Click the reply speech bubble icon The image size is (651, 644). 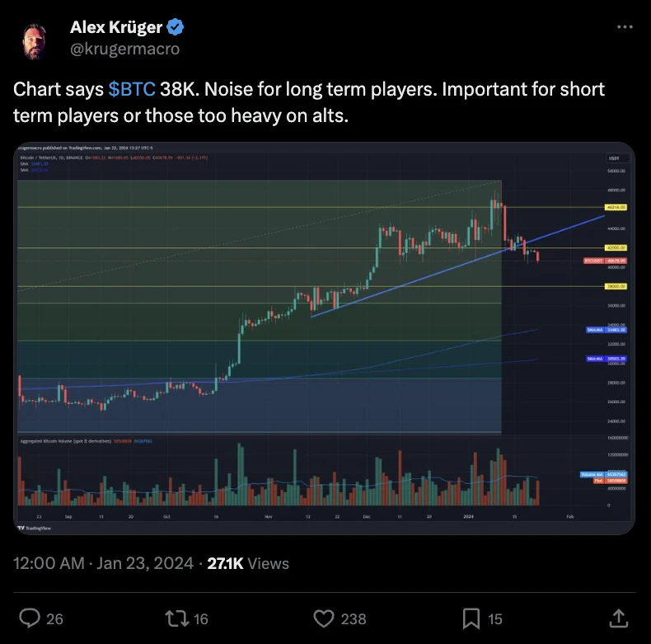pyautogui.click(x=30, y=618)
